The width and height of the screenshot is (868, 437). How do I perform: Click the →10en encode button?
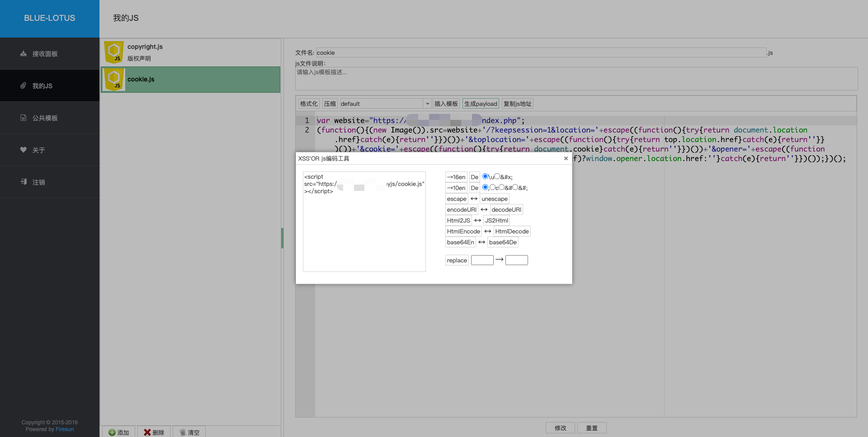(x=456, y=188)
